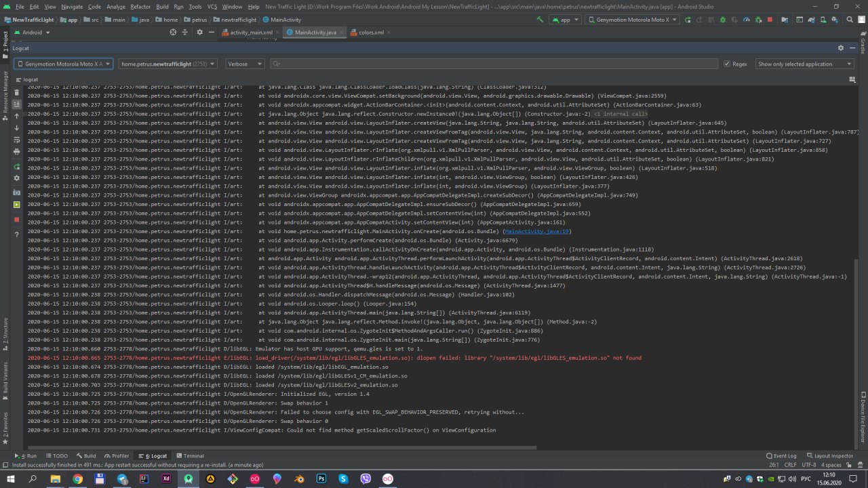Click the Collapse All icon in Project panel
868x488 pixels.
pos(185,32)
